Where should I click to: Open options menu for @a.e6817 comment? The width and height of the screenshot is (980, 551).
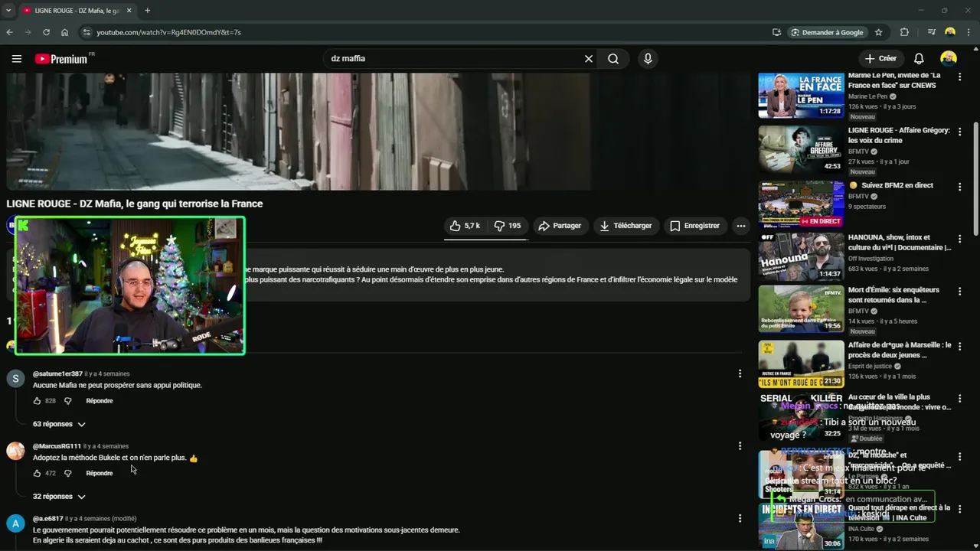click(x=740, y=518)
